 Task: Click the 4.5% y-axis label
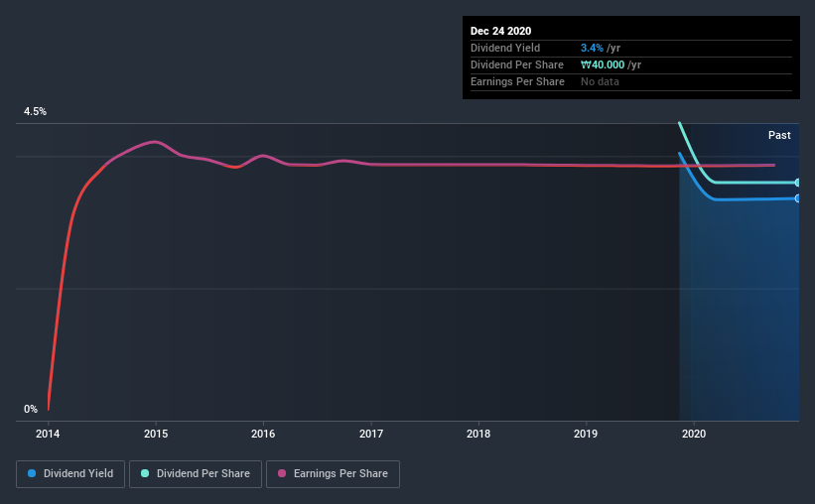(35, 112)
